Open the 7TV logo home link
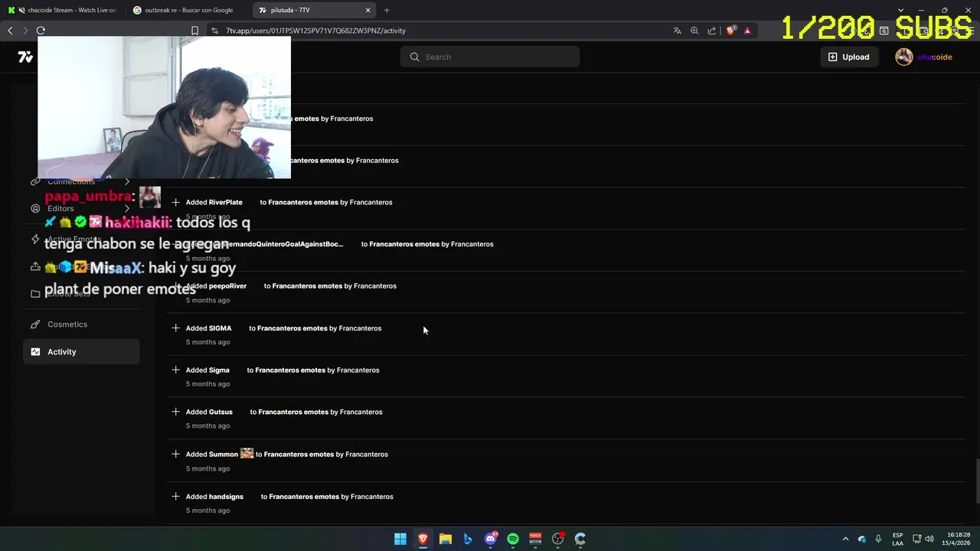The height and width of the screenshot is (551, 980). pos(25,57)
